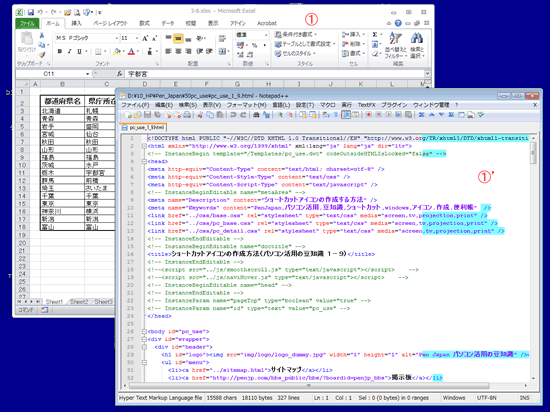Toggle Show All Characters in Notepad++ toolbar
Viewport: 550px width, 412px height.
336,115
